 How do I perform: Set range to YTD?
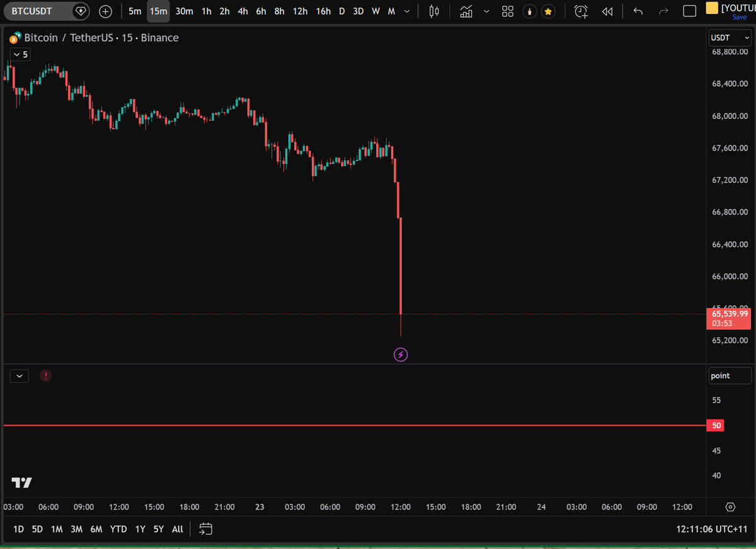click(118, 529)
